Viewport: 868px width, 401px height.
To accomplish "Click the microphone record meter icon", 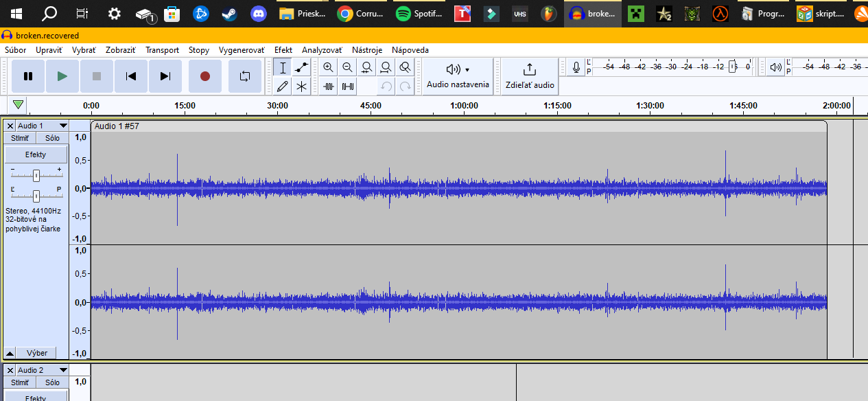I will pyautogui.click(x=576, y=67).
